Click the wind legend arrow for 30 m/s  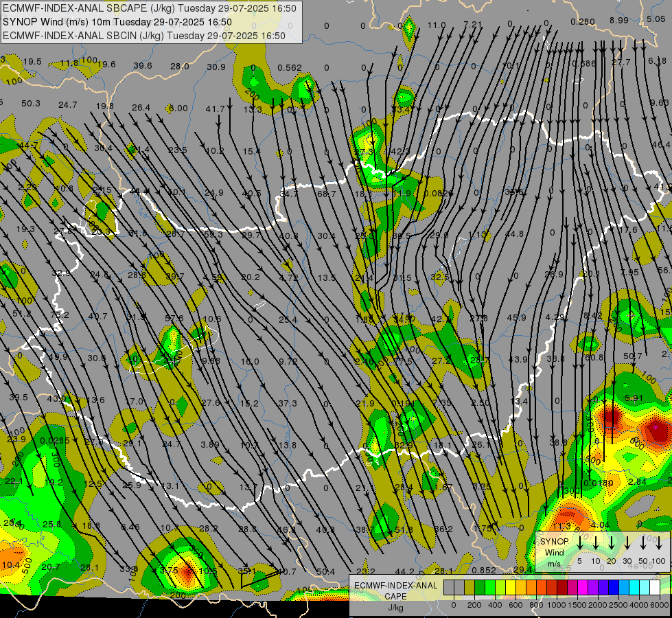pyautogui.click(x=627, y=543)
